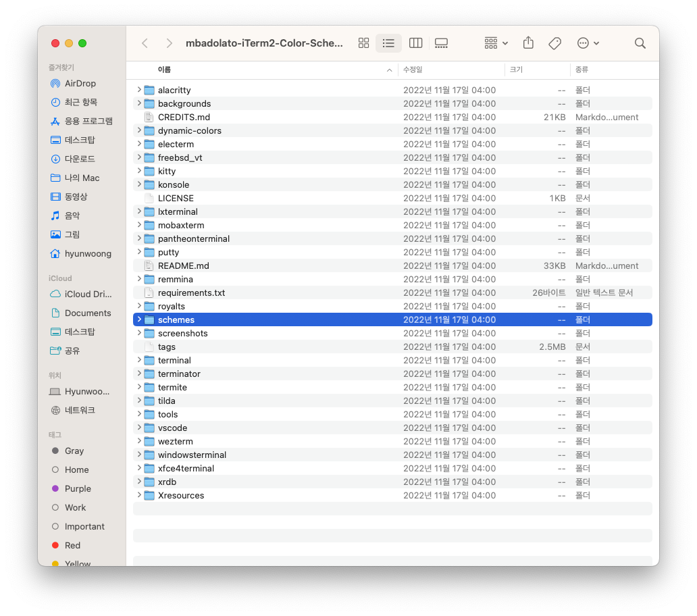
Task: Open the More actions ellipsis menu
Action: click(x=588, y=43)
